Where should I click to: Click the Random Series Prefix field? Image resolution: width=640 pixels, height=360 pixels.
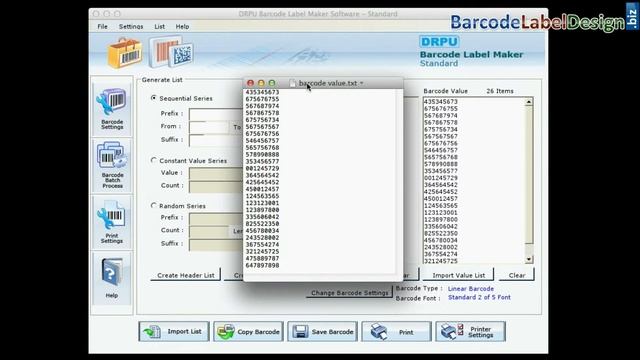216,218
